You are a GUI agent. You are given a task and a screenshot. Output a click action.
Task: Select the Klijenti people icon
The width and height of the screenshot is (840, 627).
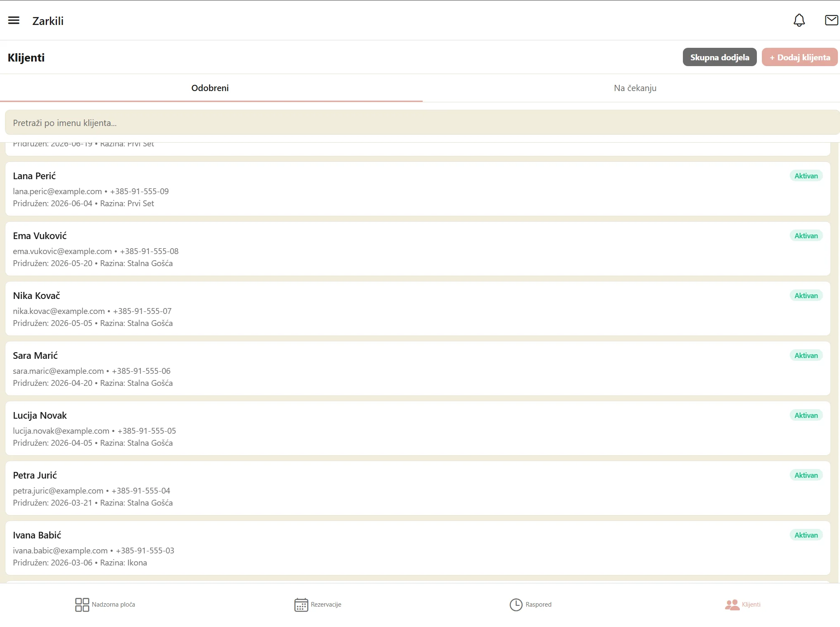point(732,605)
